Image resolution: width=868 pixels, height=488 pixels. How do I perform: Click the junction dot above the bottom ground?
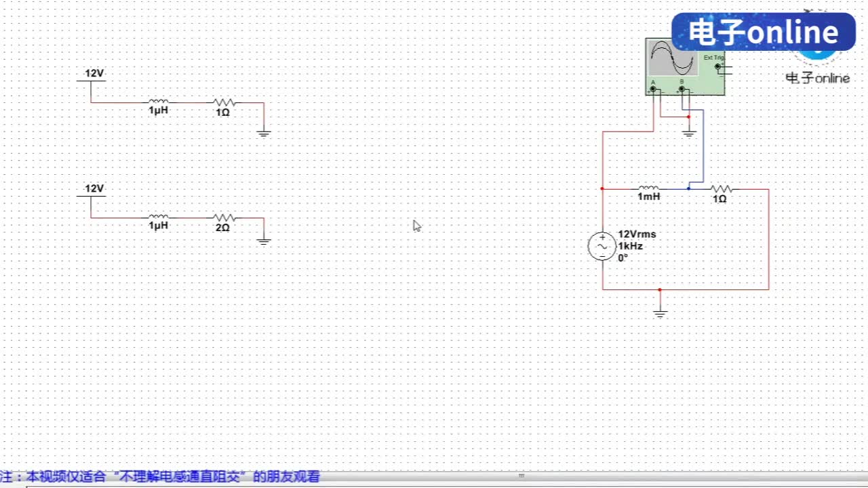660,289
